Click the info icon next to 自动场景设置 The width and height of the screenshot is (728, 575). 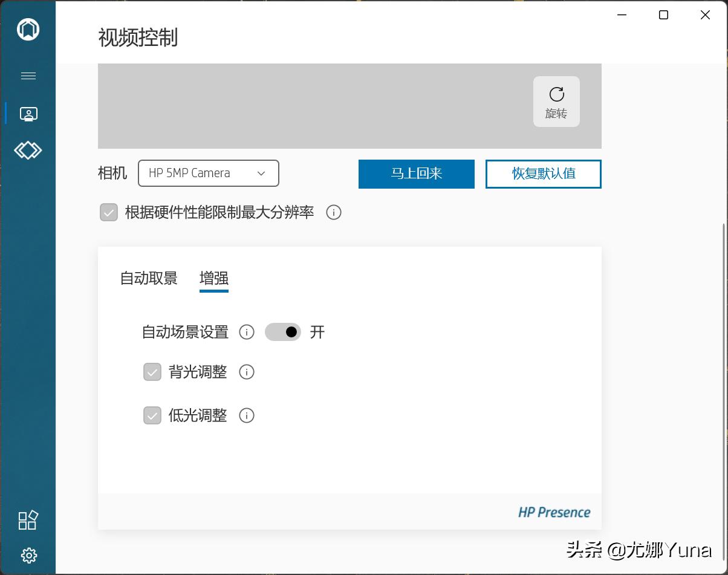[246, 332]
